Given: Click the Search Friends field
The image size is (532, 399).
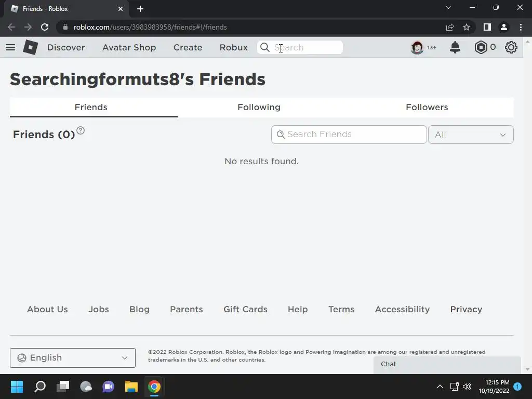Looking at the screenshot, I should tap(349, 135).
